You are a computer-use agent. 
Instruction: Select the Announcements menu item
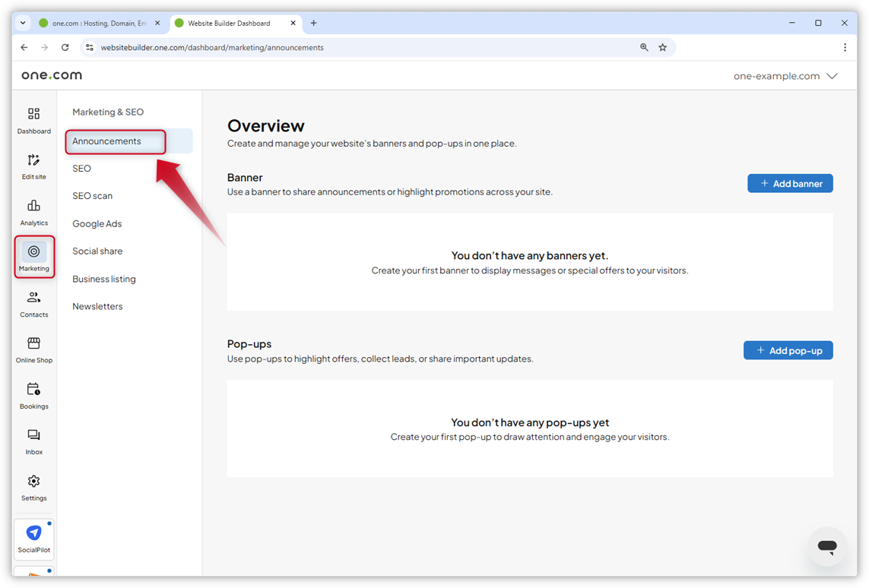(106, 141)
